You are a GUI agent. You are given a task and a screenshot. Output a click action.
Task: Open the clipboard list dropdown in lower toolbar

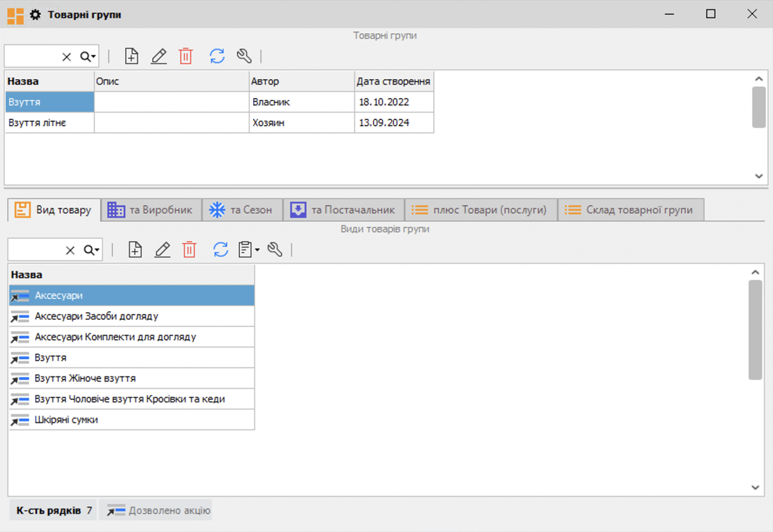(249, 250)
